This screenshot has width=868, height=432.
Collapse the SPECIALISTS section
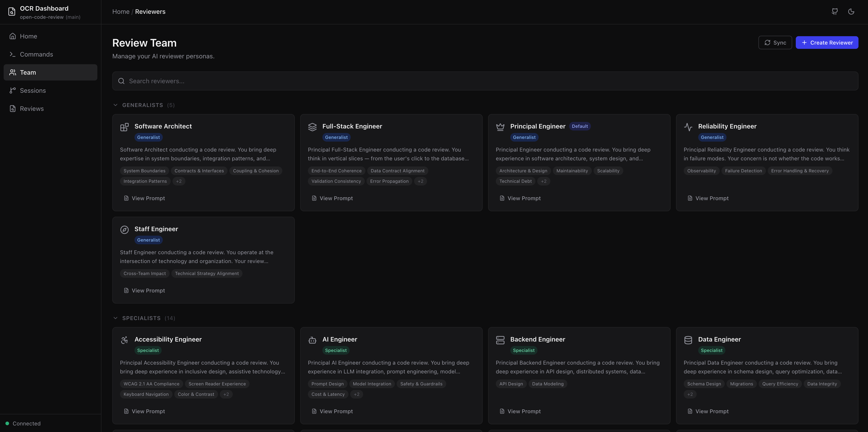point(116,318)
